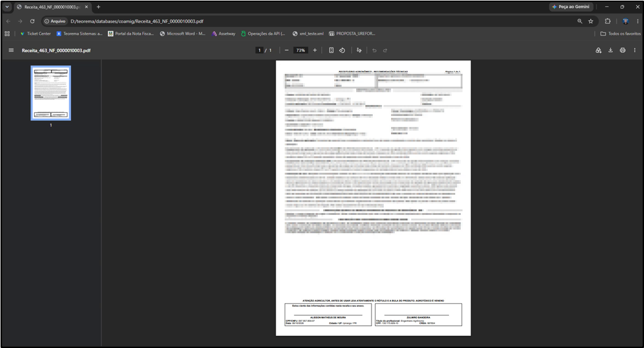Screen dimensions: 644x348
Task: Click the redo annotation arrow
Action: click(x=385, y=51)
